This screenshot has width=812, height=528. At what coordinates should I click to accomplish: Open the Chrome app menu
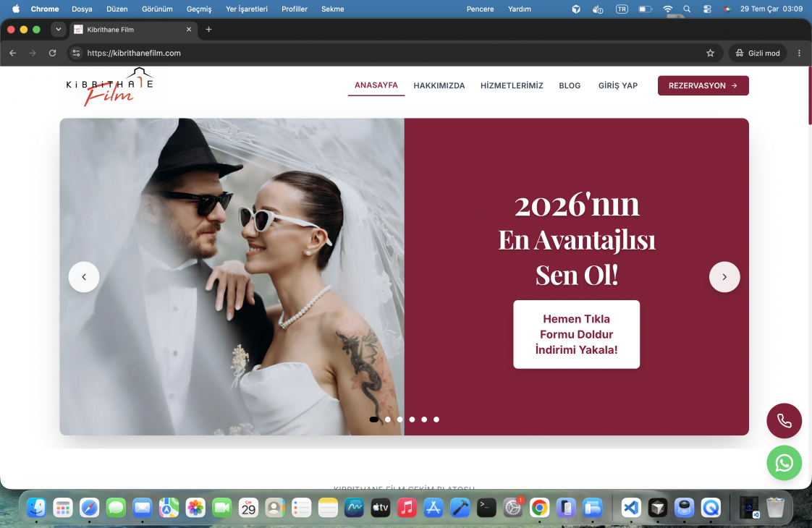tap(45, 9)
